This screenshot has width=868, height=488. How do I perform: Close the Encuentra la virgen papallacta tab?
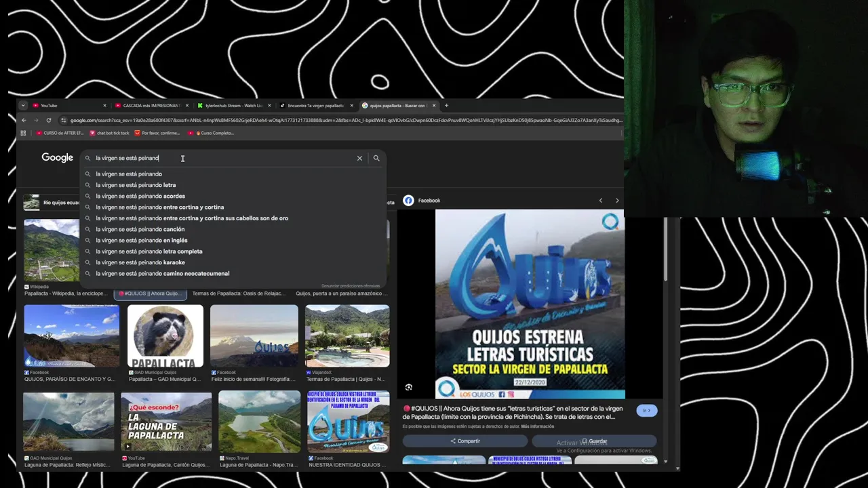(352, 105)
